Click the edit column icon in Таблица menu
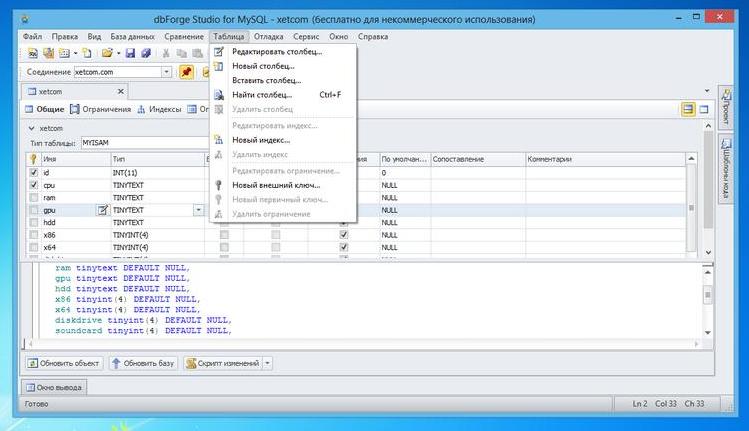 [219, 52]
